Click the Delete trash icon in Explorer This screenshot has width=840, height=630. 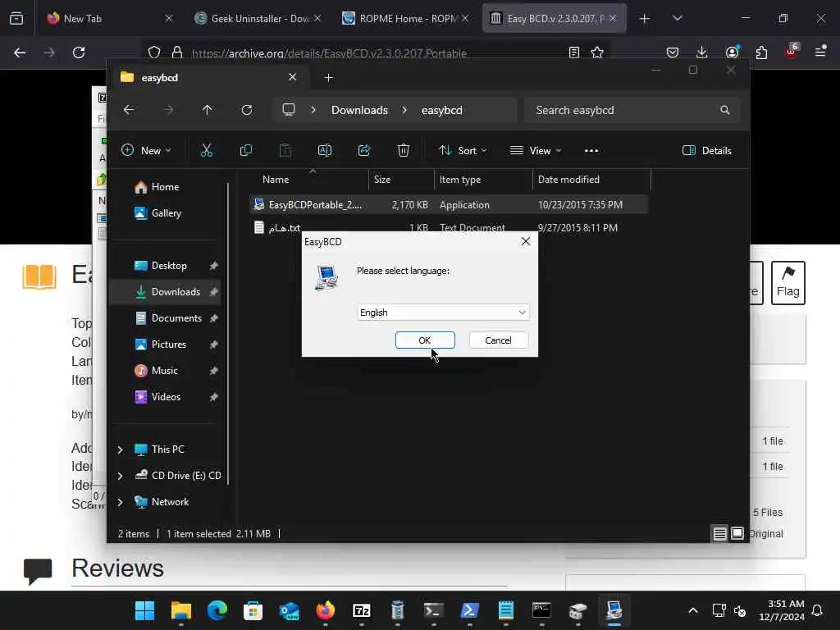pyautogui.click(x=404, y=151)
